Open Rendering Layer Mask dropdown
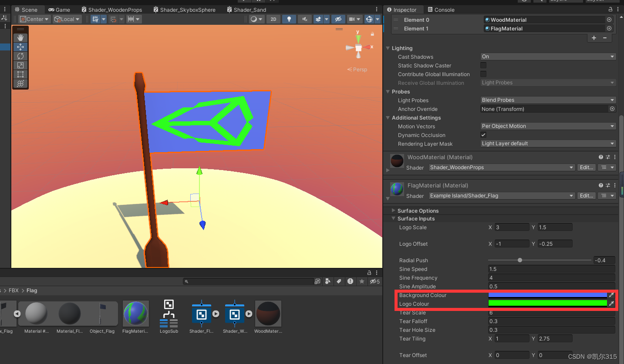The height and width of the screenshot is (364, 624). [548, 144]
